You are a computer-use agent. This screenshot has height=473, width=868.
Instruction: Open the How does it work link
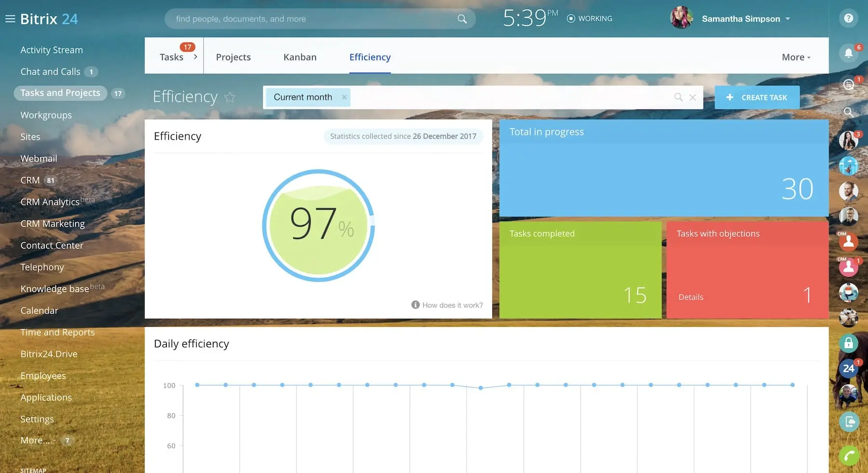point(452,305)
